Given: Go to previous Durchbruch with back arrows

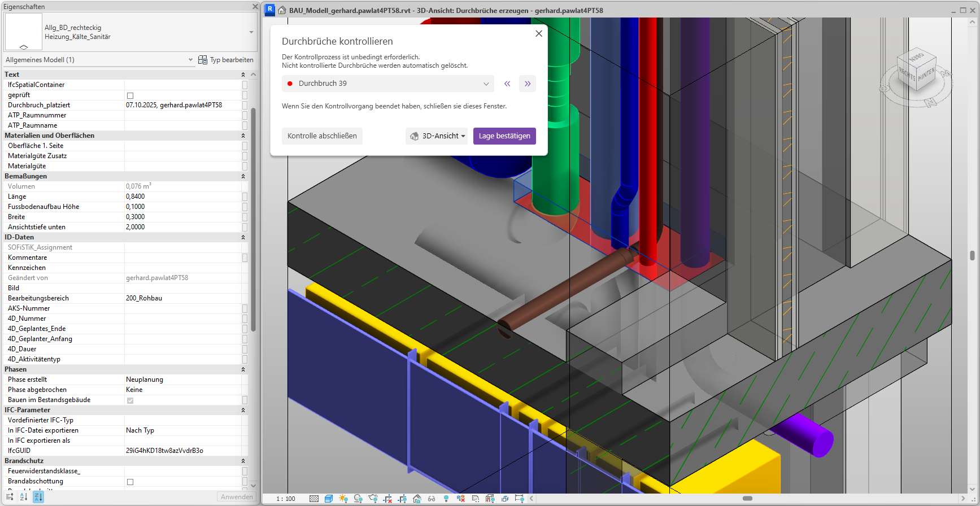Looking at the screenshot, I should [507, 84].
